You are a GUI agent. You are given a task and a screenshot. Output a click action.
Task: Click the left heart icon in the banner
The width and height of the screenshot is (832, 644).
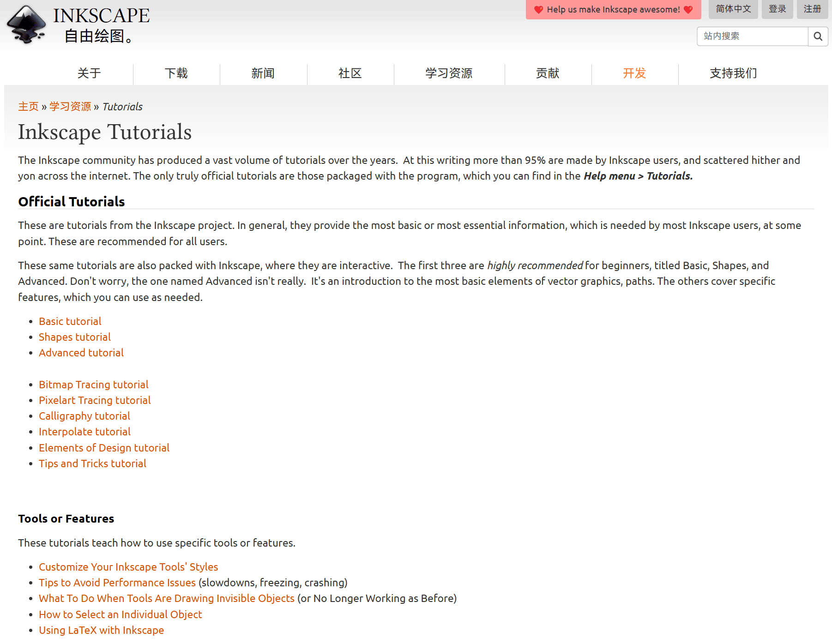coord(538,10)
